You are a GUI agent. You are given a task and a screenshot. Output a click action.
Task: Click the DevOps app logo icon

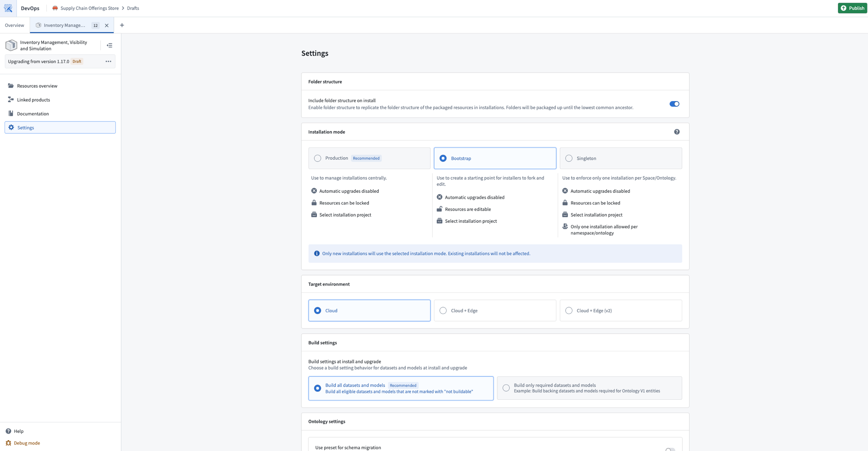point(8,8)
